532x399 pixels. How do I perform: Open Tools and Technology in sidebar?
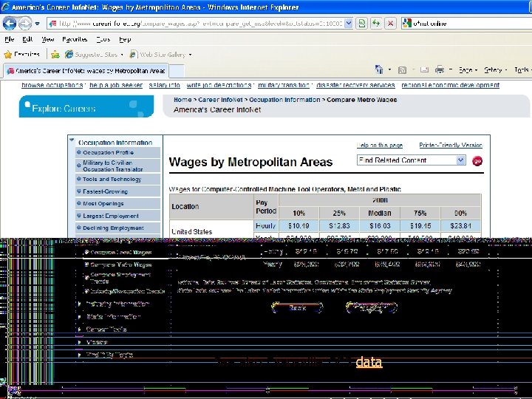pos(117,179)
